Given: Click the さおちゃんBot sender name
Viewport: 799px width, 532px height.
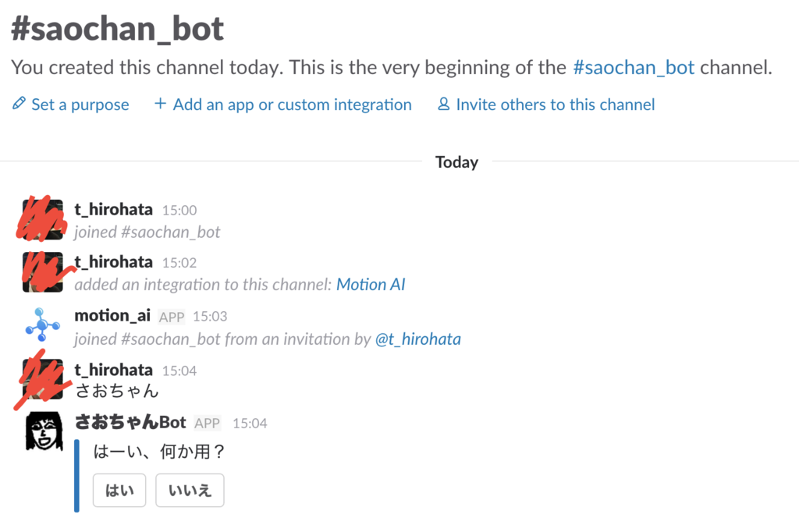Looking at the screenshot, I should point(130,423).
